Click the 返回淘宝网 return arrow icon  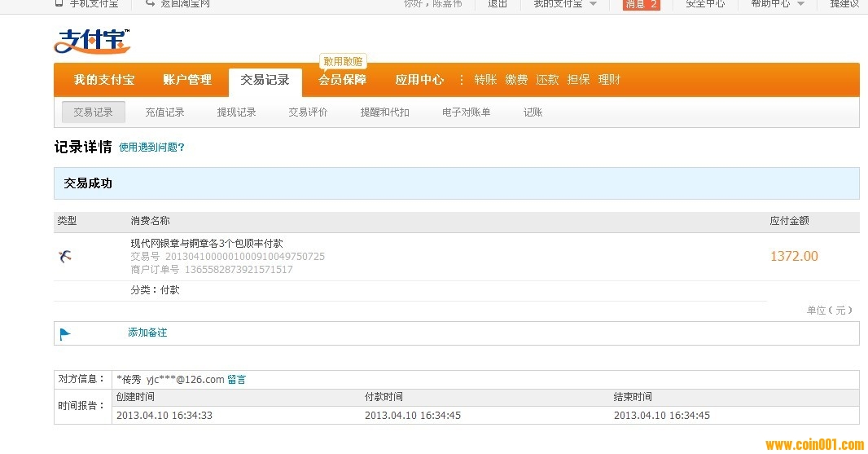click(150, 3)
